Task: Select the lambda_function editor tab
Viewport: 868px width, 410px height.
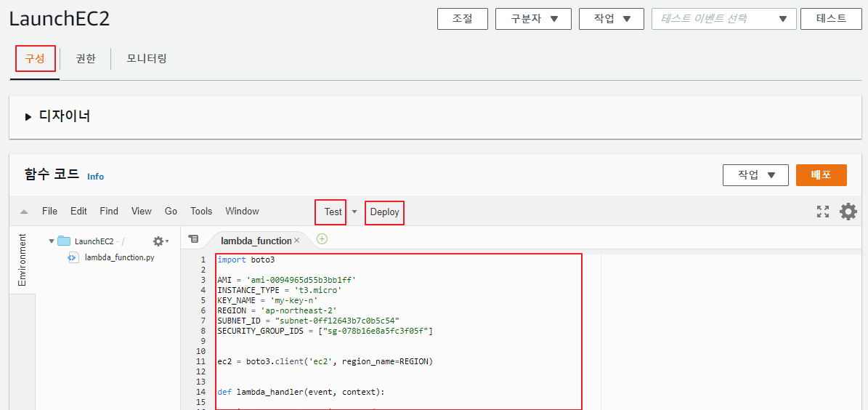Action: (x=256, y=241)
